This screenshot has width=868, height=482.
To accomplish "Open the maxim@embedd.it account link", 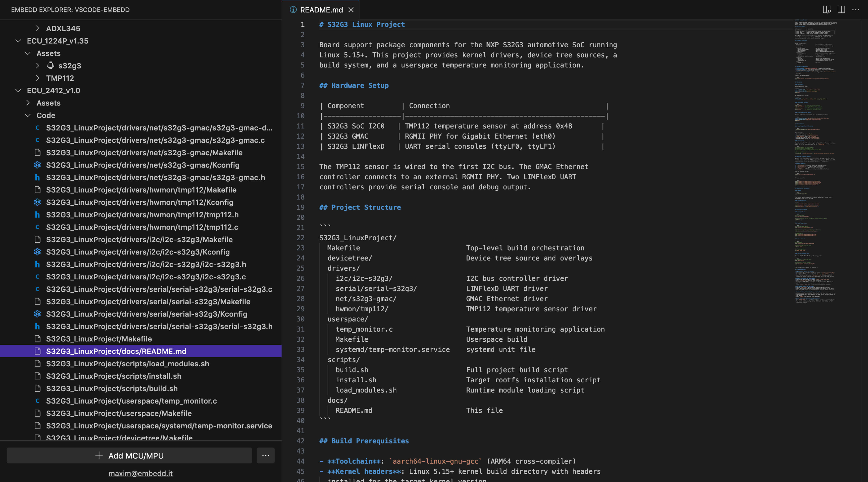I will pyautogui.click(x=140, y=473).
